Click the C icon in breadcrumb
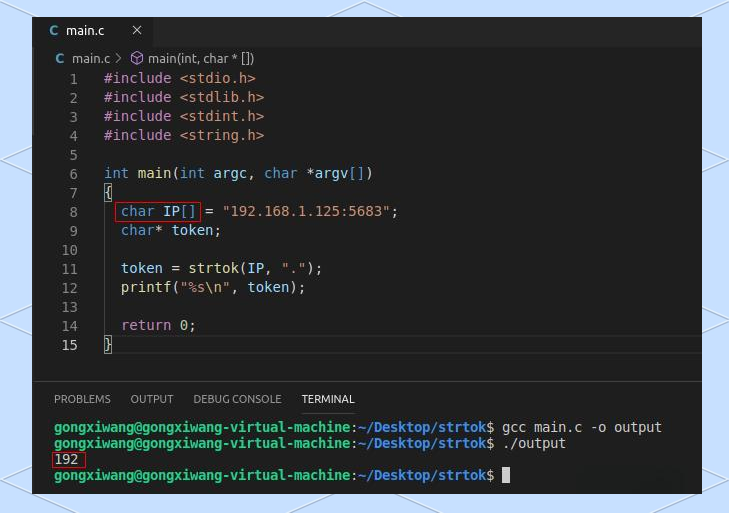 tap(60, 59)
